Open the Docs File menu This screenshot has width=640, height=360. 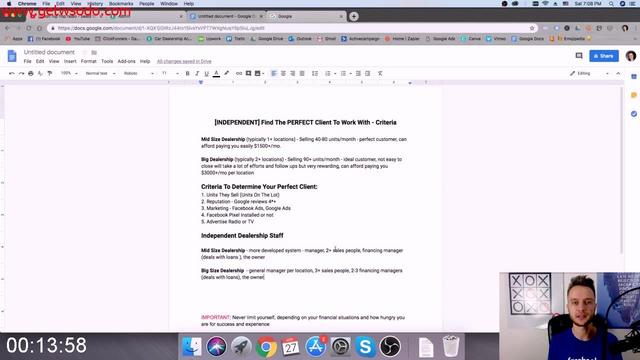[27, 61]
